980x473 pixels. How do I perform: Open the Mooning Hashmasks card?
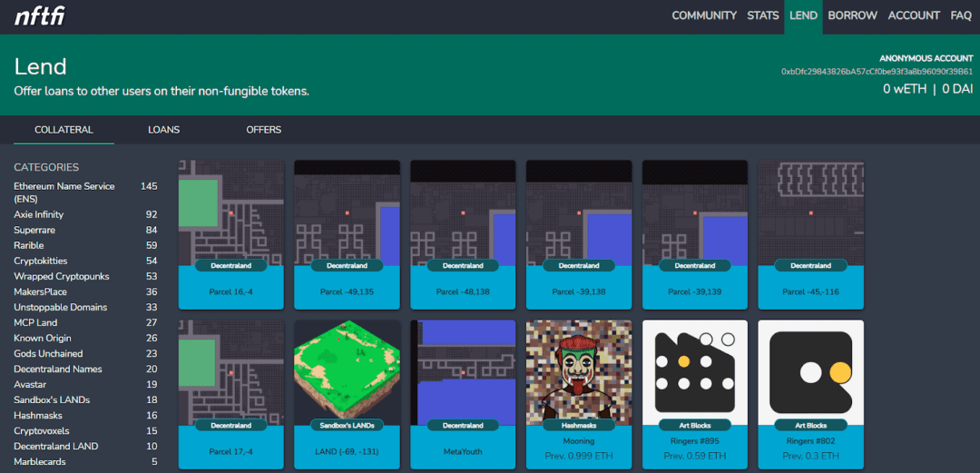[x=579, y=394]
